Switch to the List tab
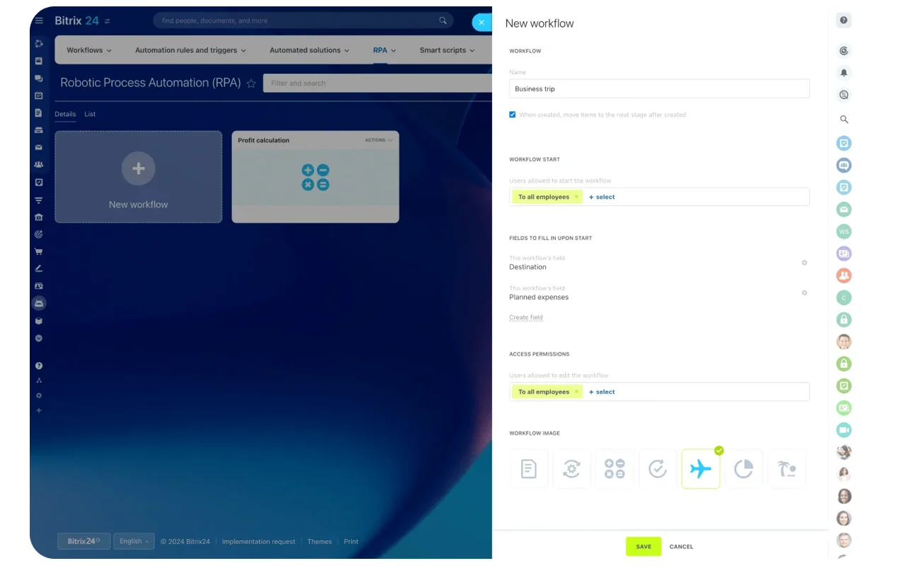Screen dimensions: 924x573 point(90,114)
